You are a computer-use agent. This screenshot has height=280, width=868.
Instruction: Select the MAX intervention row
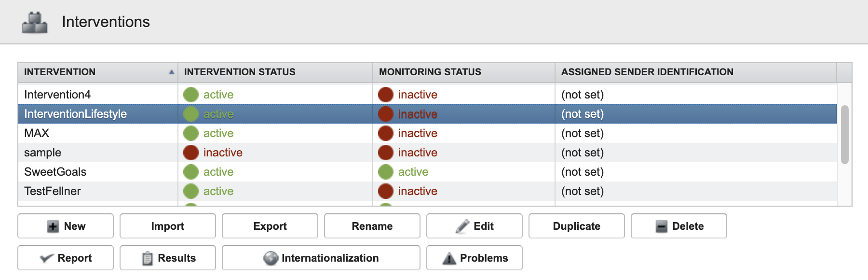pyautogui.click(x=37, y=133)
